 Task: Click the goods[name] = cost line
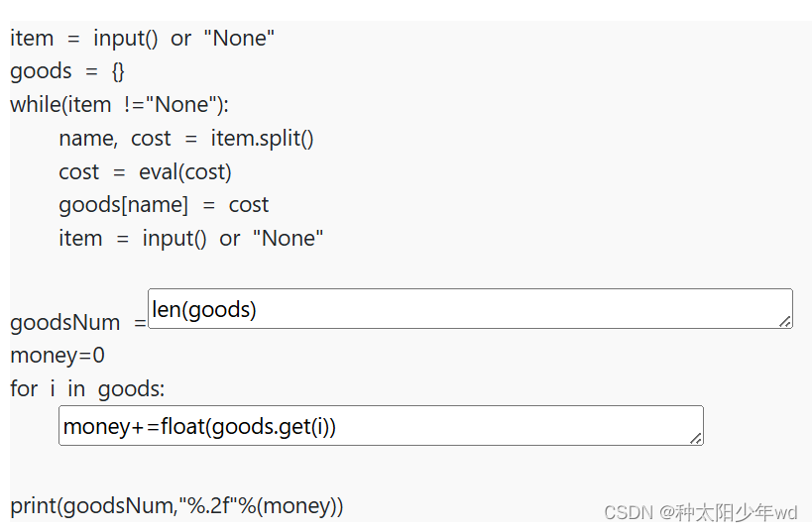(164, 205)
